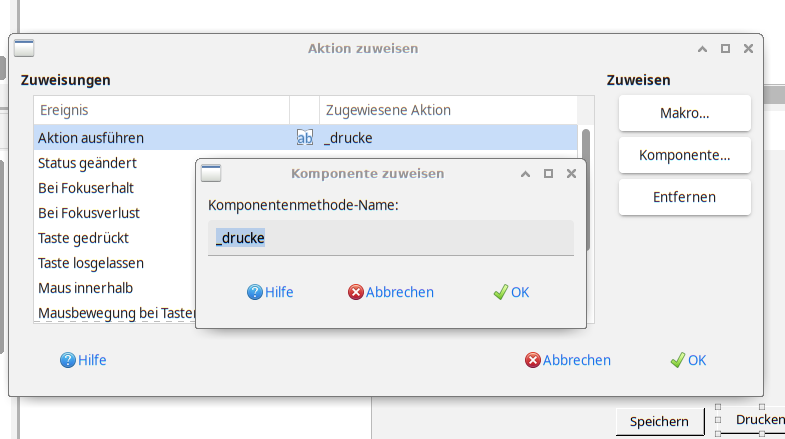The height and width of the screenshot is (439, 785).
Task: Click the Komponentenmethode-Name input field
Action: point(391,238)
